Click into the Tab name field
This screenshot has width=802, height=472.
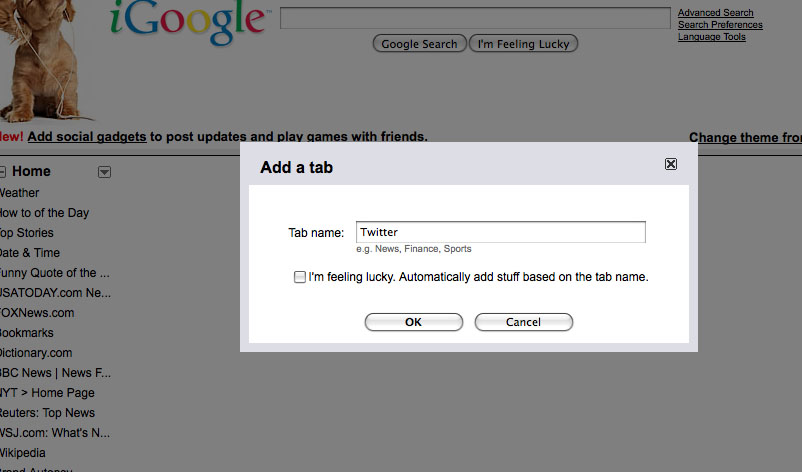click(x=501, y=232)
